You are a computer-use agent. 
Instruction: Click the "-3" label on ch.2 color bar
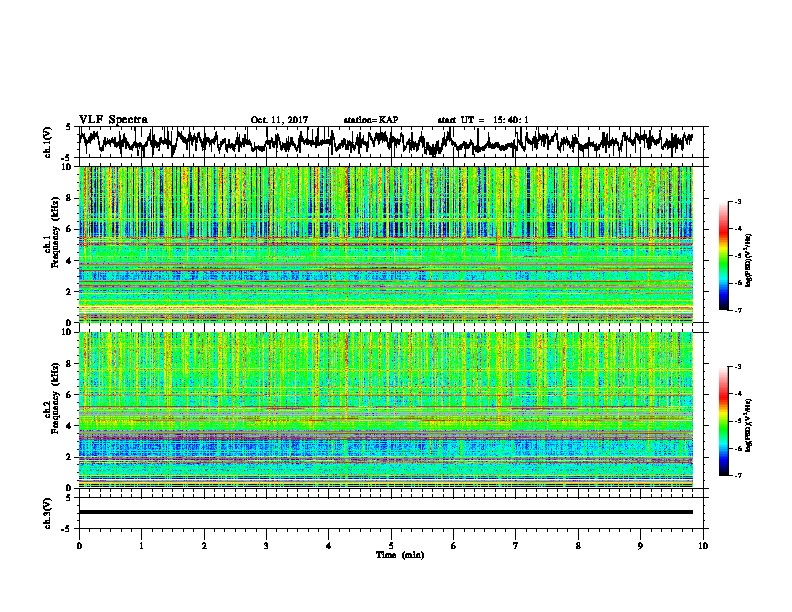tap(738, 367)
